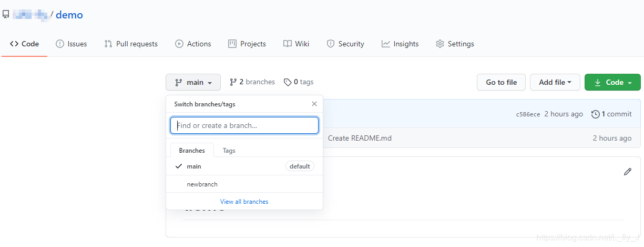Click the Code angle-brackets icon
Image resolution: width=644 pixels, height=247 pixels.
click(14, 44)
